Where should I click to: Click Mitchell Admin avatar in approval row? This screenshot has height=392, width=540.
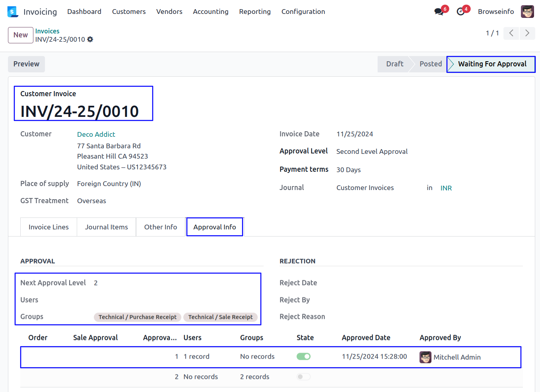[x=425, y=357]
